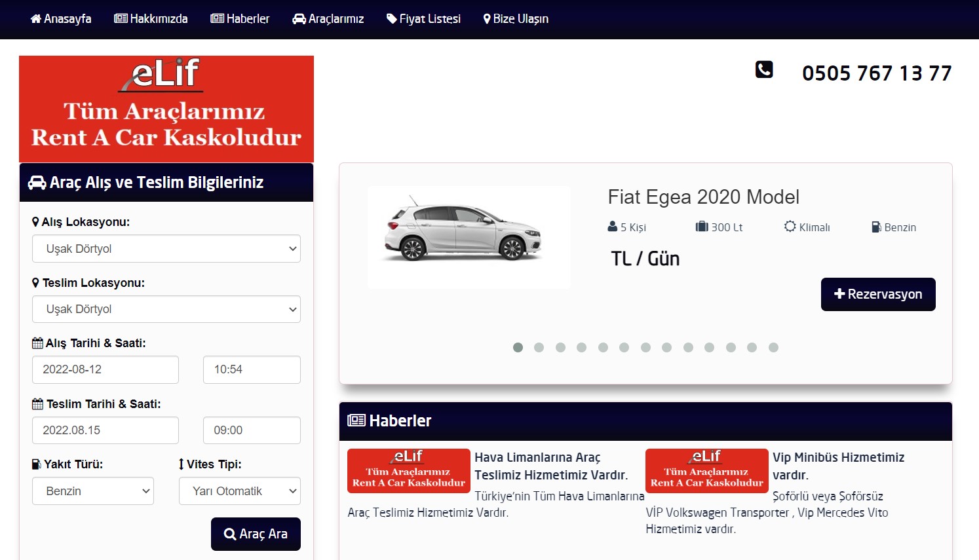Click the Alış Tarihi date field

pyautogui.click(x=106, y=369)
